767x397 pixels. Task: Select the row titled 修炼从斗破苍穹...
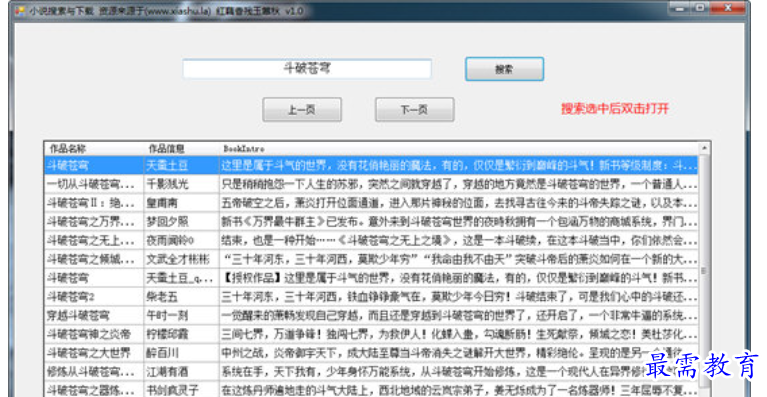coord(371,372)
